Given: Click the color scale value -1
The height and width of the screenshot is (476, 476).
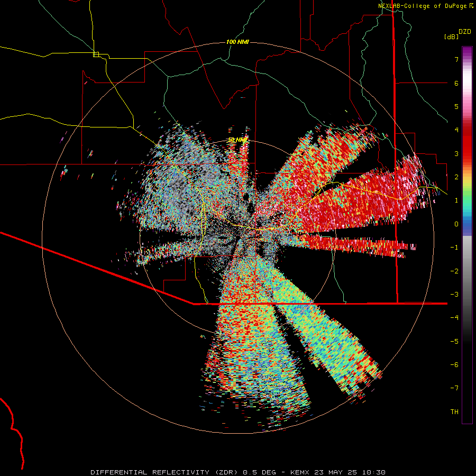Looking at the screenshot, I should click(x=454, y=248).
